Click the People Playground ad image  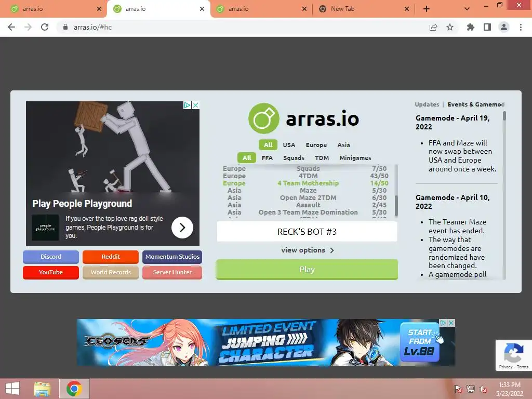[x=113, y=148]
